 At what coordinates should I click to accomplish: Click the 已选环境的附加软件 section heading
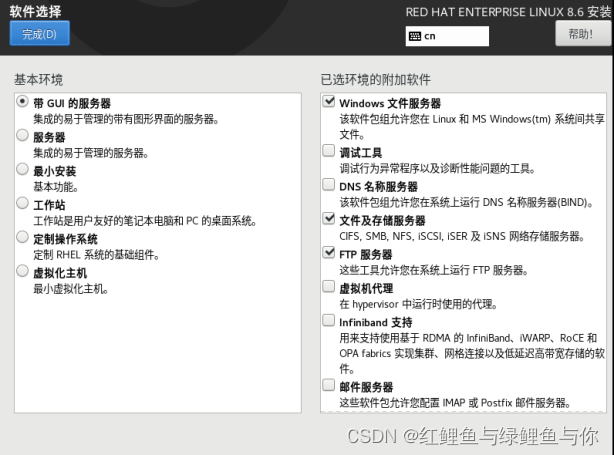pos(376,80)
